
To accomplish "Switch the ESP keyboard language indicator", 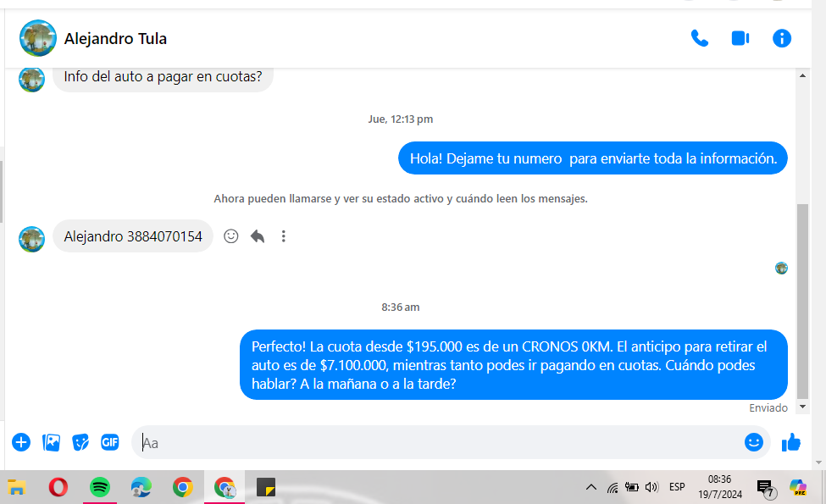I will click(x=677, y=487).
